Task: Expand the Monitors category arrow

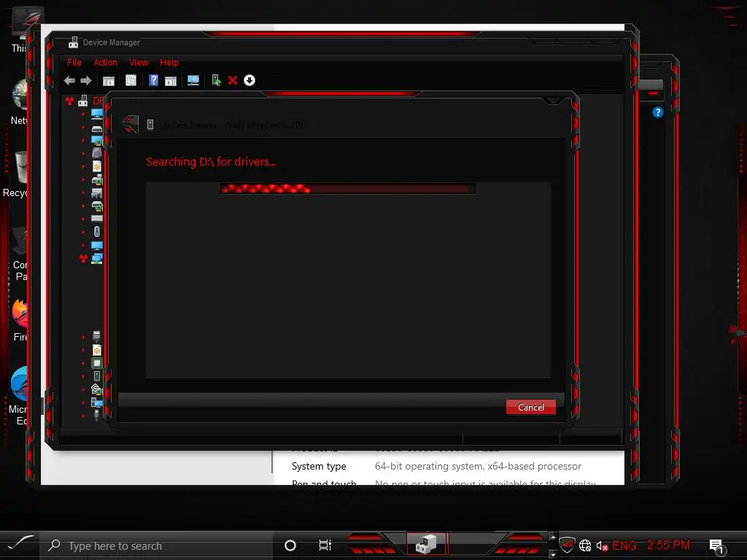Action: click(83, 245)
